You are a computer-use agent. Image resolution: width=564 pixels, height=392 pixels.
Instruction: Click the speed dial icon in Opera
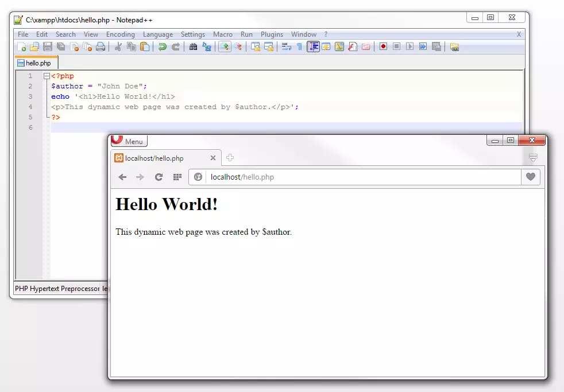click(x=178, y=177)
